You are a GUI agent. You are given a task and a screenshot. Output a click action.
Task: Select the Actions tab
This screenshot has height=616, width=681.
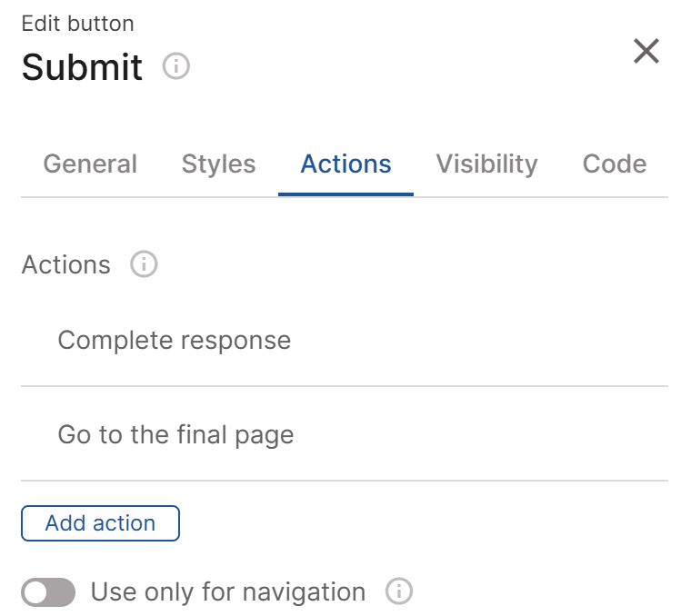pos(346,164)
